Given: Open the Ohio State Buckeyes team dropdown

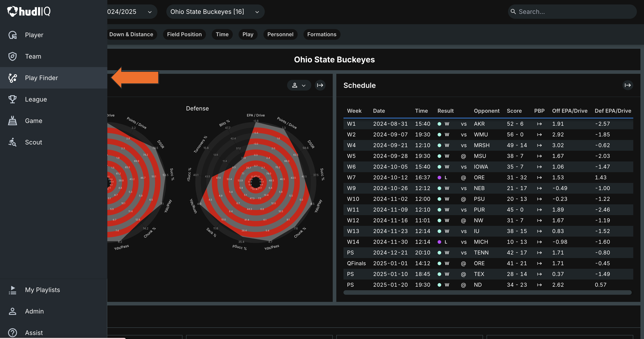Looking at the screenshot, I should (x=215, y=12).
